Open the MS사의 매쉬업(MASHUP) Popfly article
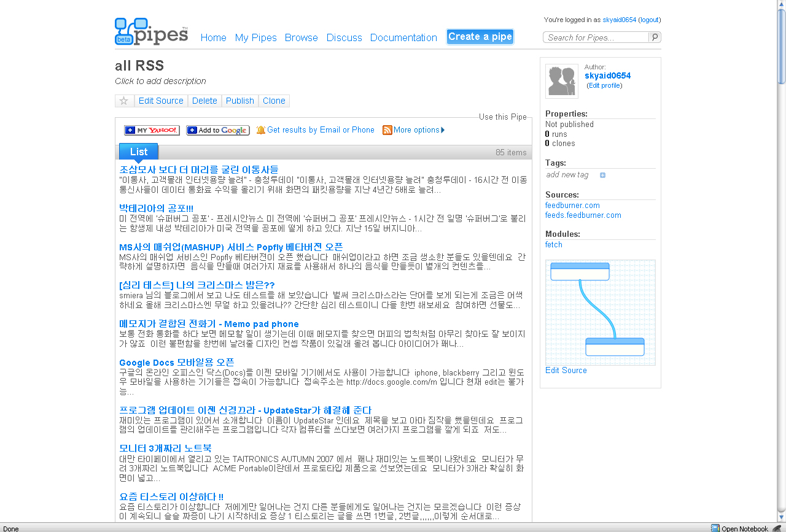This screenshot has width=786, height=532. 231,247
